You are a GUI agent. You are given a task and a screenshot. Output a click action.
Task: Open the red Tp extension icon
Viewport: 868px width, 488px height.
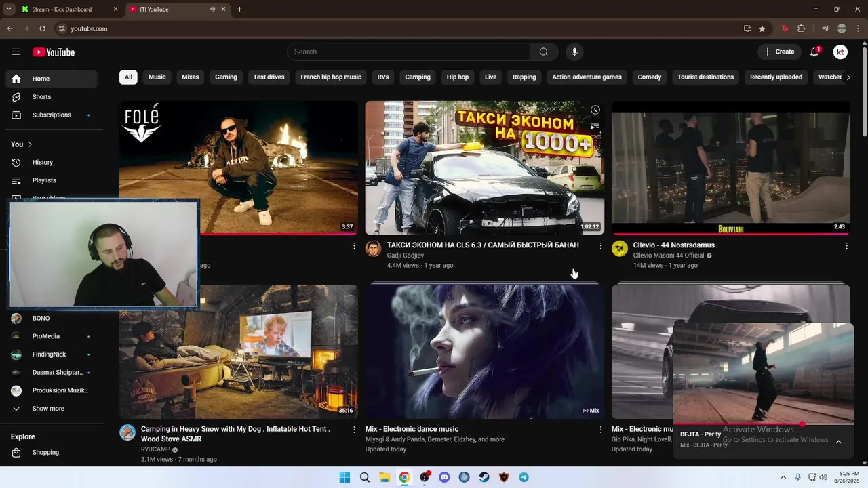point(785,28)
